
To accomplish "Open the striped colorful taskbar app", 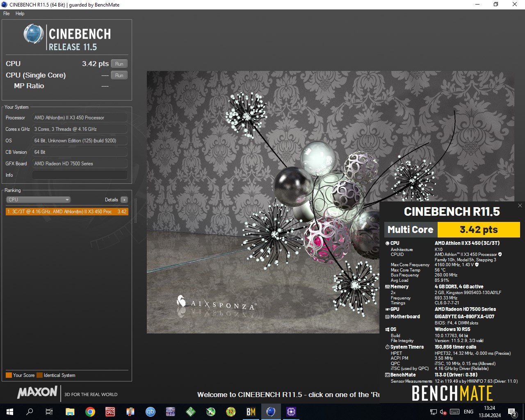I will point(130,412).
